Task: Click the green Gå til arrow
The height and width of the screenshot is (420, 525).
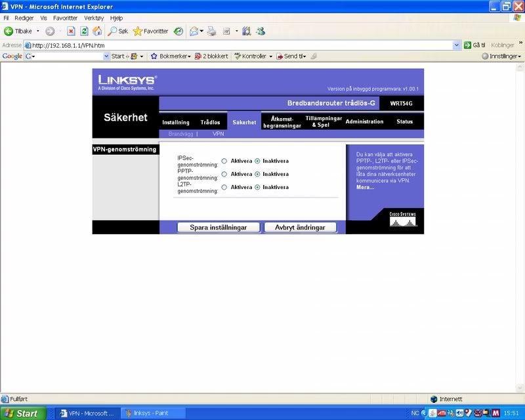Action: coord(467,45)
